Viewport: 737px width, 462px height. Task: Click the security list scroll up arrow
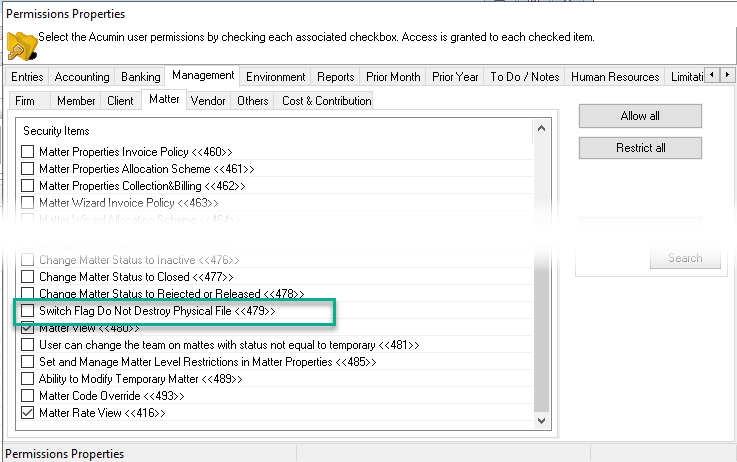tap(541, 128)
